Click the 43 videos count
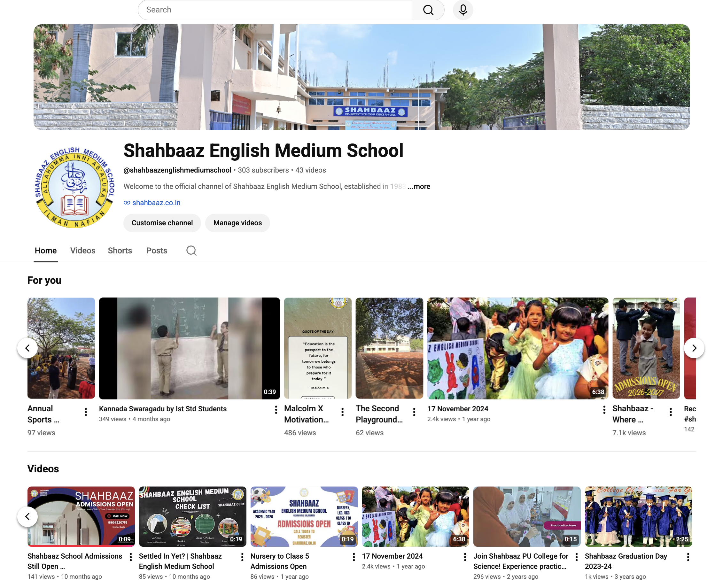The height and width of the screenshot is (588, 707). click(310, 170)
